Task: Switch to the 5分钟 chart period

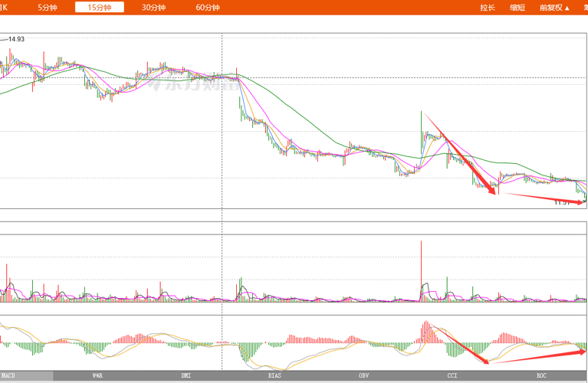Action: pos(48,7)
